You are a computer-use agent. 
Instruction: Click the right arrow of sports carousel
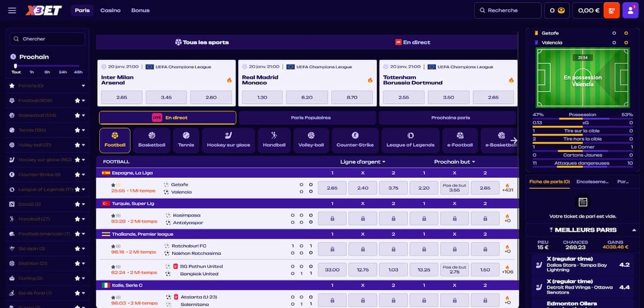click(x=513, y=140)
